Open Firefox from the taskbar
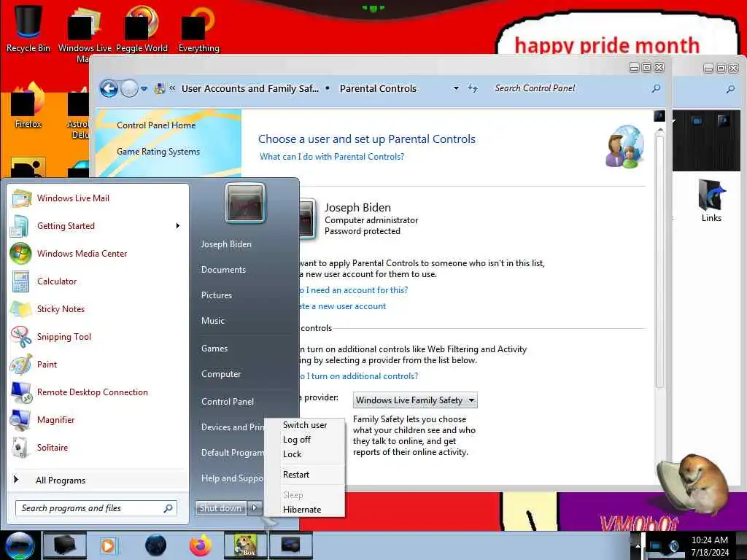747x560 pixels. 201,545
